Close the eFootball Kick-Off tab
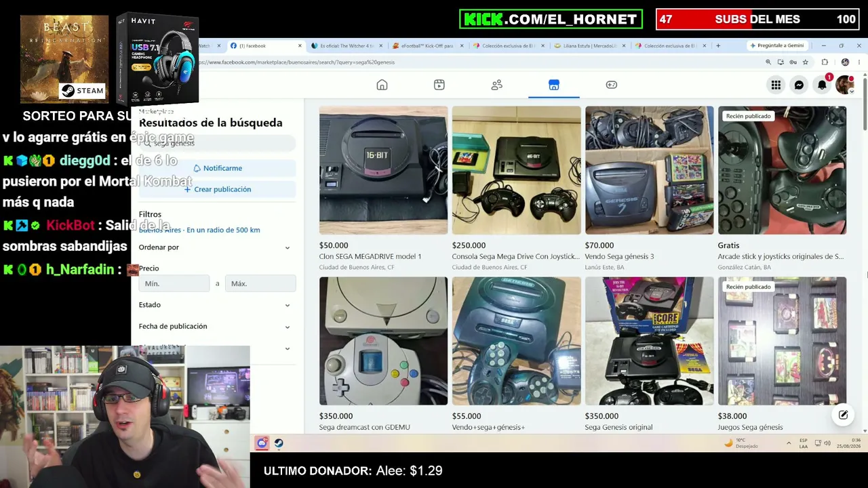The image size is (868, 488). [462, 45]
